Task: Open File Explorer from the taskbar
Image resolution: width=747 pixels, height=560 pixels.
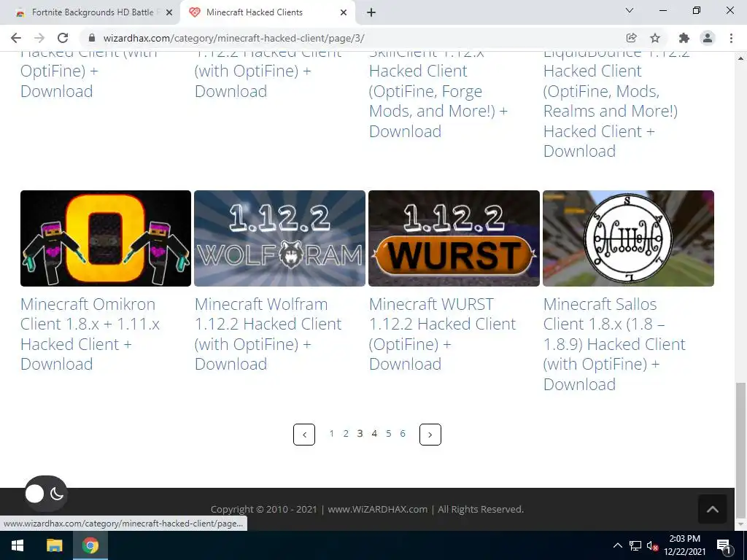Action: [x=54, y=545]
